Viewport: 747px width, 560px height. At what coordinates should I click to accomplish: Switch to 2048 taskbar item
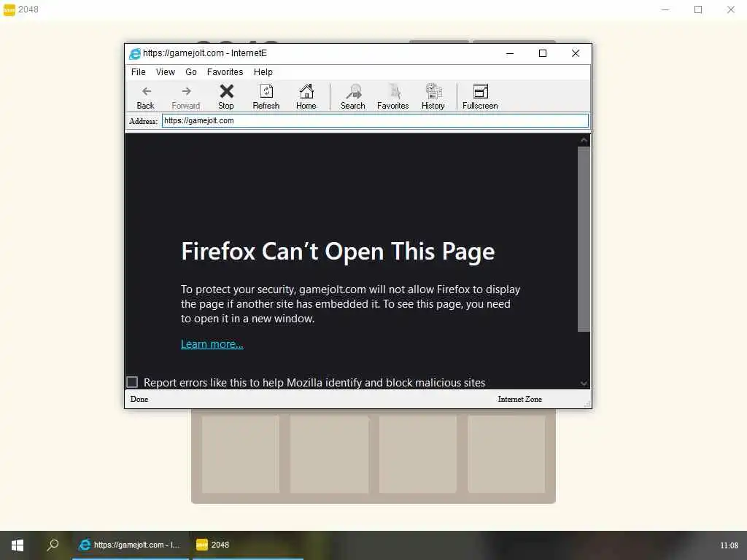tap(248, 545)
